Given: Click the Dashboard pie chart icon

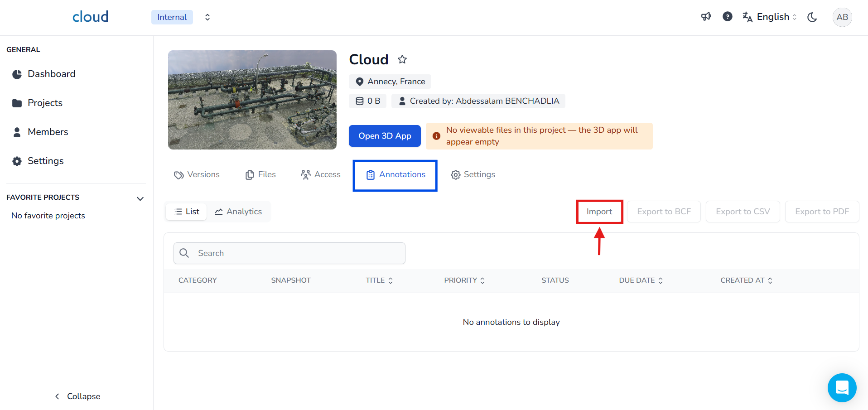Looking at the screenshot, I should [17, 74].
